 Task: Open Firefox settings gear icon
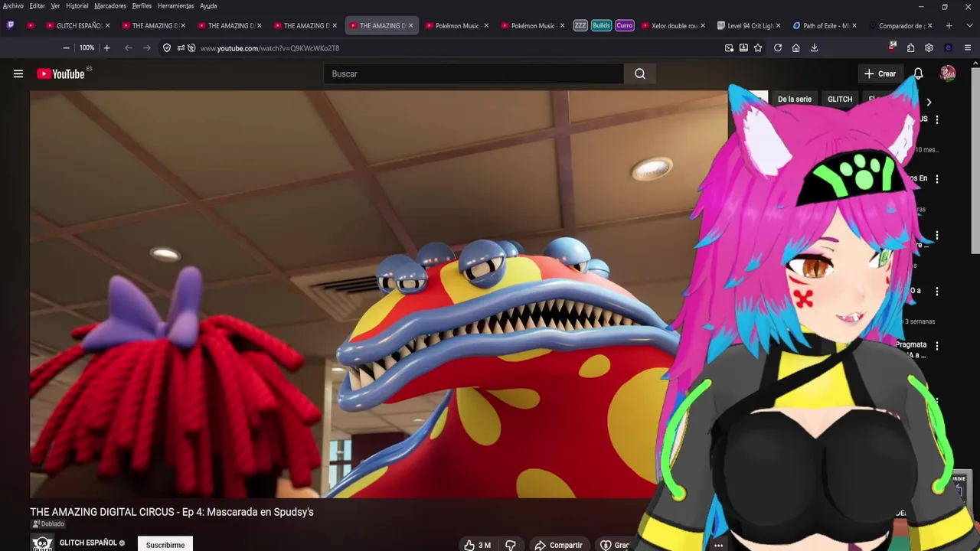(x=929, y=47)
